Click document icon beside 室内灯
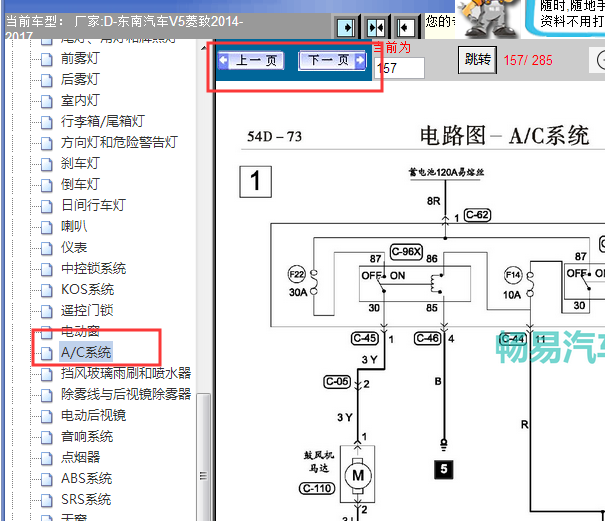 point(47,101)
